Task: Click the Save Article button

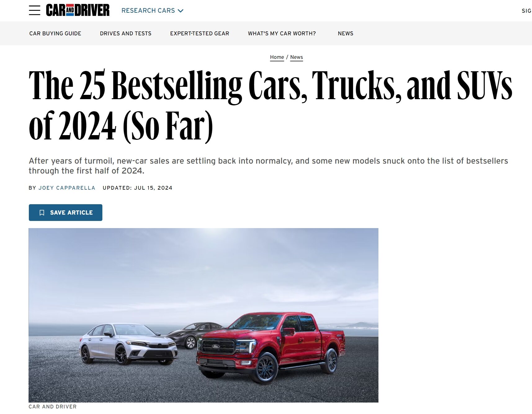Action: coord(65,213)
